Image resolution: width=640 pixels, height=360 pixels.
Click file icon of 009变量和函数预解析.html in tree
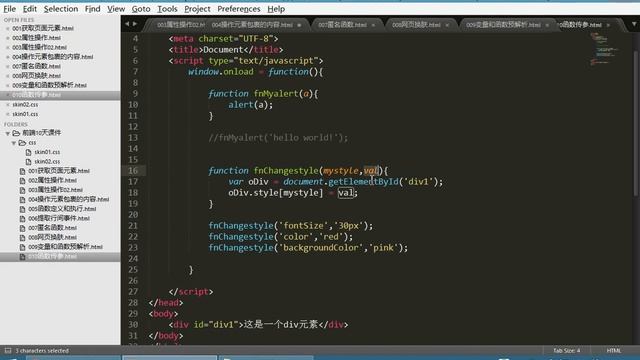[22, 247]
